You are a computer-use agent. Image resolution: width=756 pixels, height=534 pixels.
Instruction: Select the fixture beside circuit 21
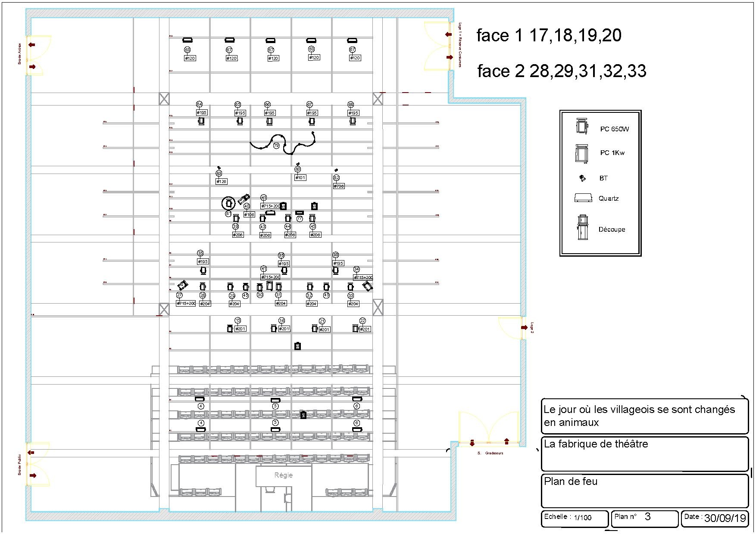315,328
